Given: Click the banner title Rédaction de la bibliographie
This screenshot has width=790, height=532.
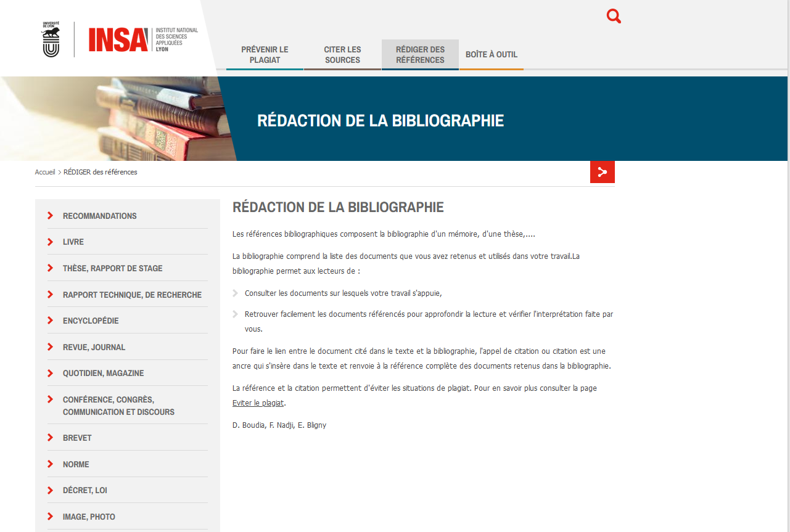Looking at the screenshot, I should pyautogui.click(x=381, y=120).
